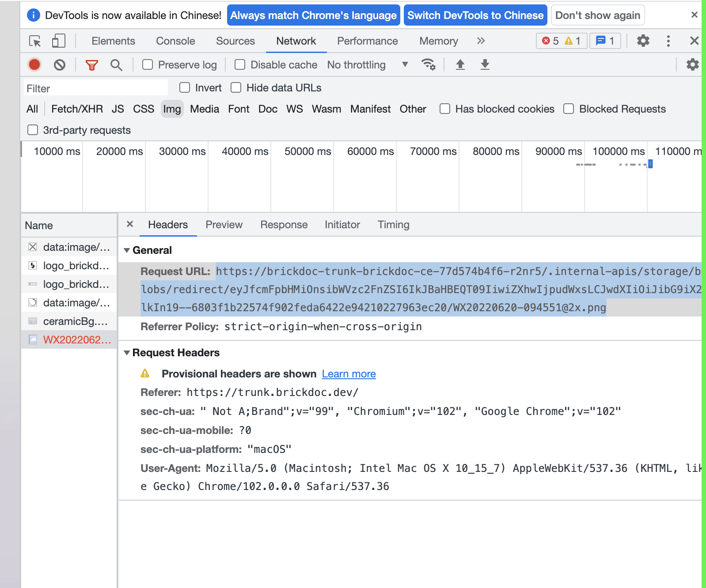
Task: Open the Learn more link
Action: pos(349,374)
